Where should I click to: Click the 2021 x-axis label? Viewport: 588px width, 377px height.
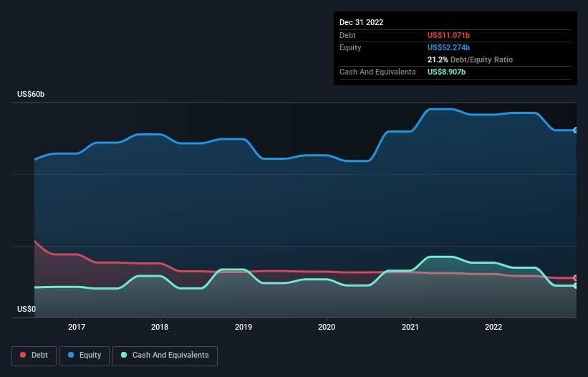pyautogui.click(x=410, y=327)
